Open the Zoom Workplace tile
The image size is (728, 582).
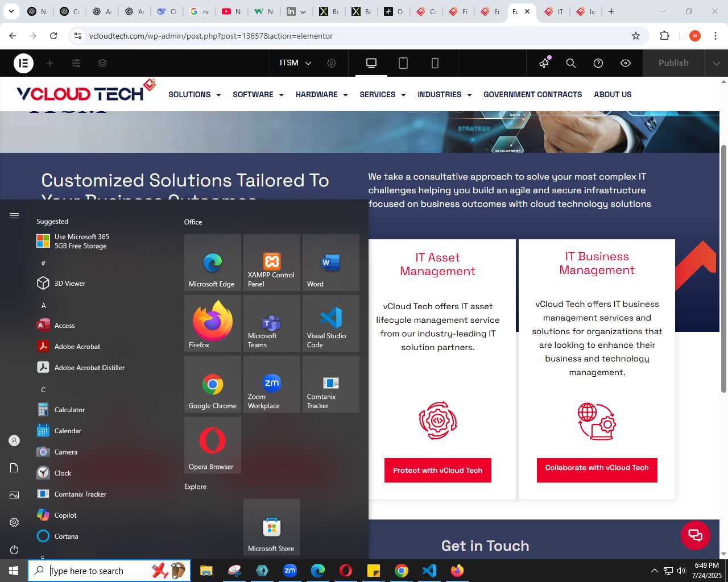(272, 384)
